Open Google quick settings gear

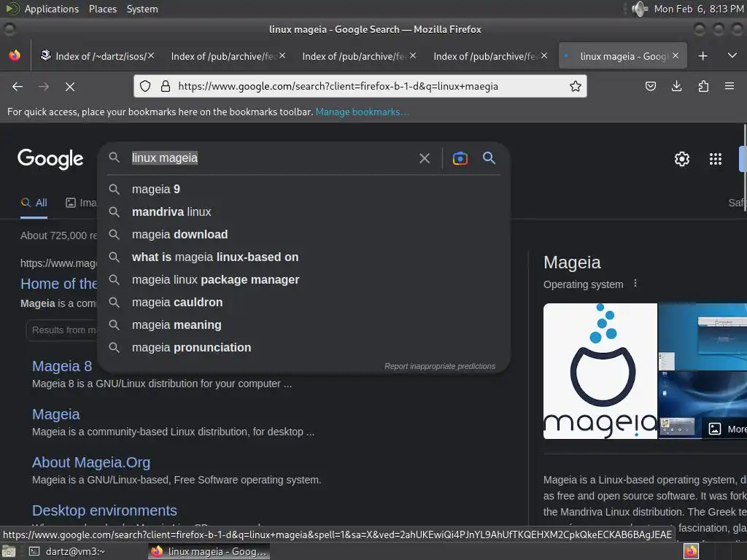[682, 158]
